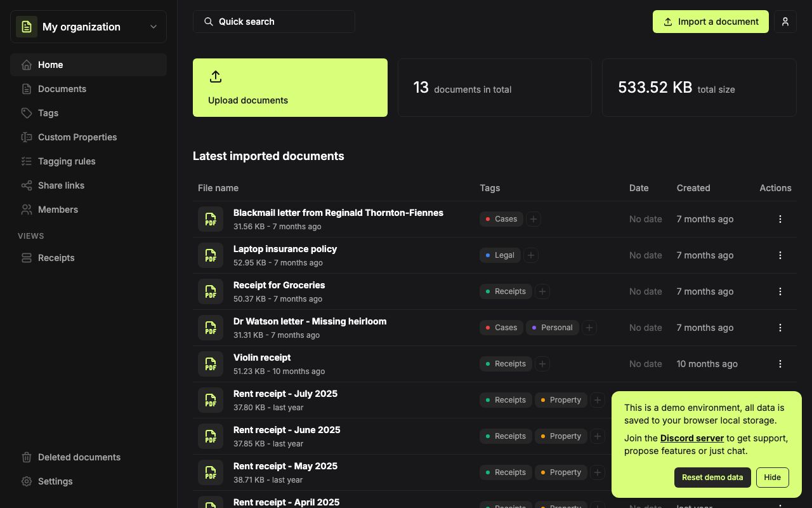Open Rent receipt - May 2025
The height and width of the screenshot is (508, 812).
(285, 466)
